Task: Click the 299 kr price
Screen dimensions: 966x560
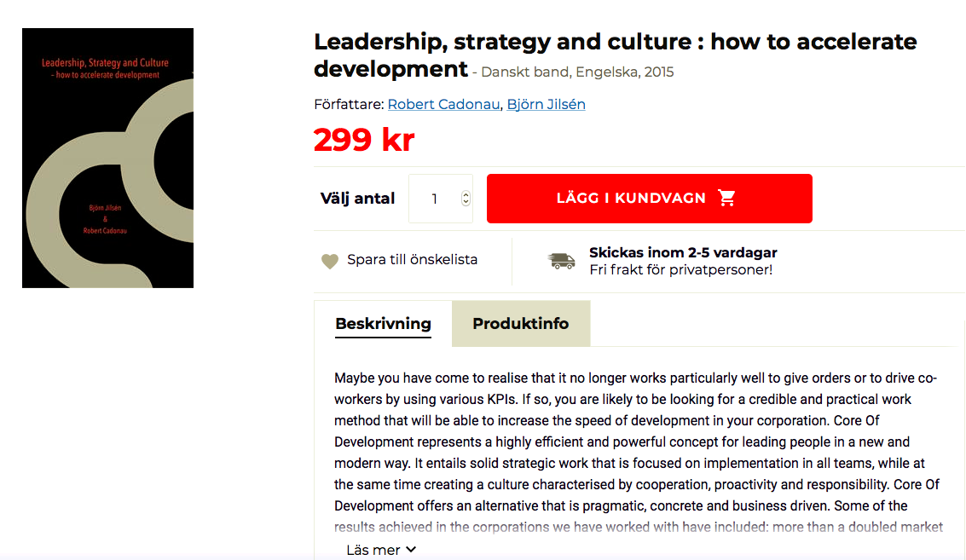Action: click(364, 140)
